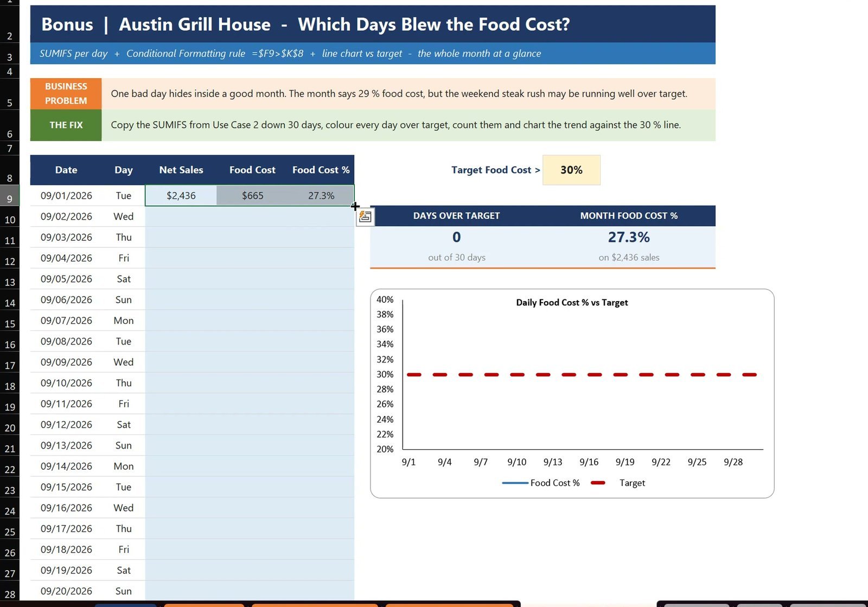This screenshot has height=607, width=868.
Task: Click the Bonus Austin Grill House title banner
Action: coord(373,24)
